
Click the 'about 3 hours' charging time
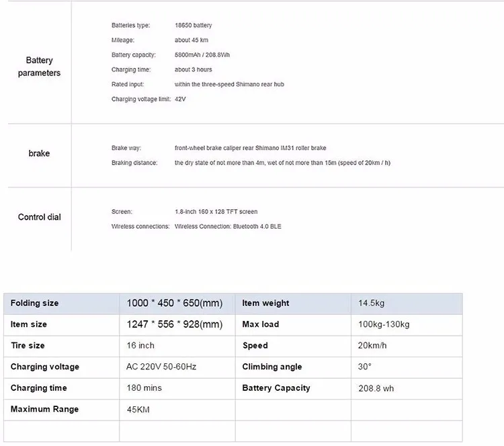tap(193, 70)
